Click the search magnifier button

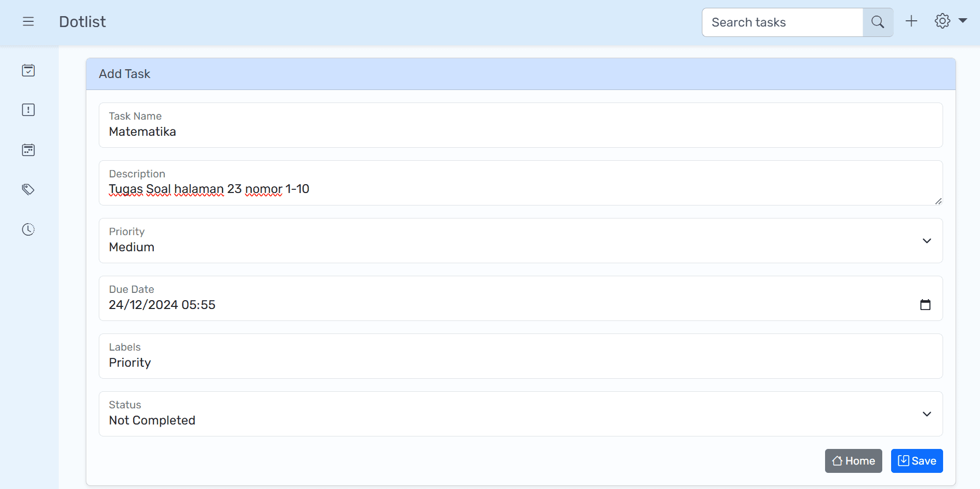(878, 22)
